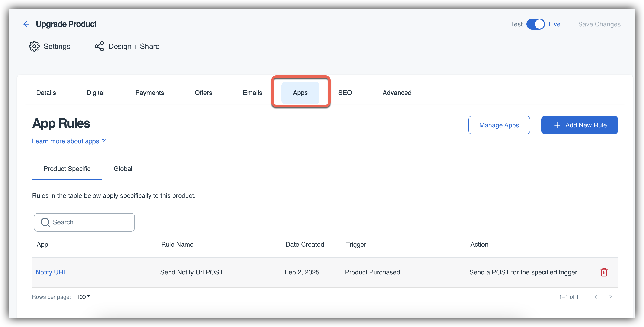Screen dimensions: 644x327
Task: Click the external link icon after Learn more
Action: [x=104, y=141]
